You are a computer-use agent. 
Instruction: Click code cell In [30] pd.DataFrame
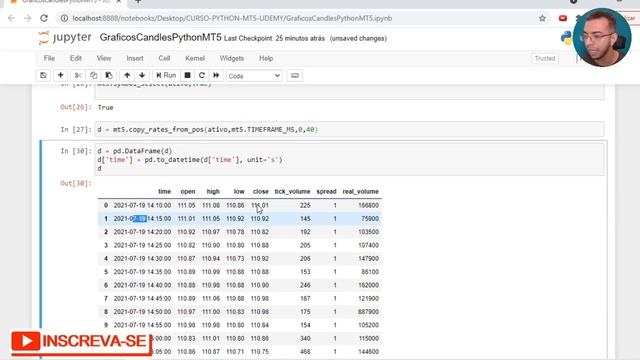point(349,160)
